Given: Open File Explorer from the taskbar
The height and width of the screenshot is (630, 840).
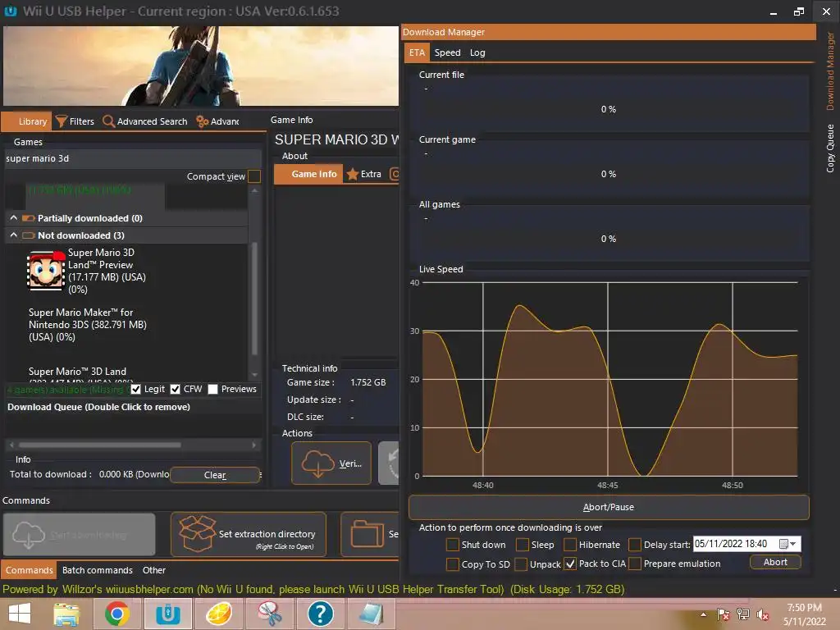Looking at the screenshot, I should click(66, 614).
